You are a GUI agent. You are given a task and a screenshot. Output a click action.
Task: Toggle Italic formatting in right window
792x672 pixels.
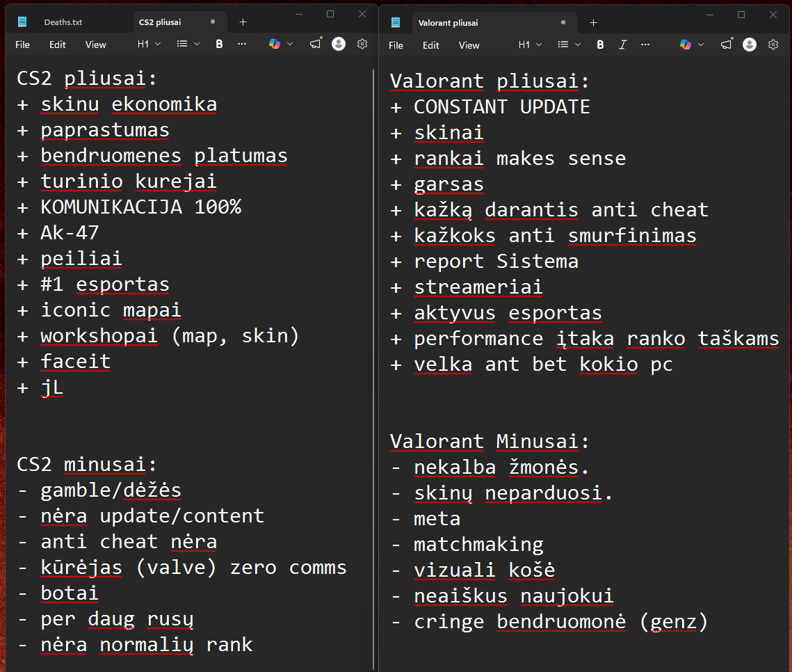click(x=623, y=45)
